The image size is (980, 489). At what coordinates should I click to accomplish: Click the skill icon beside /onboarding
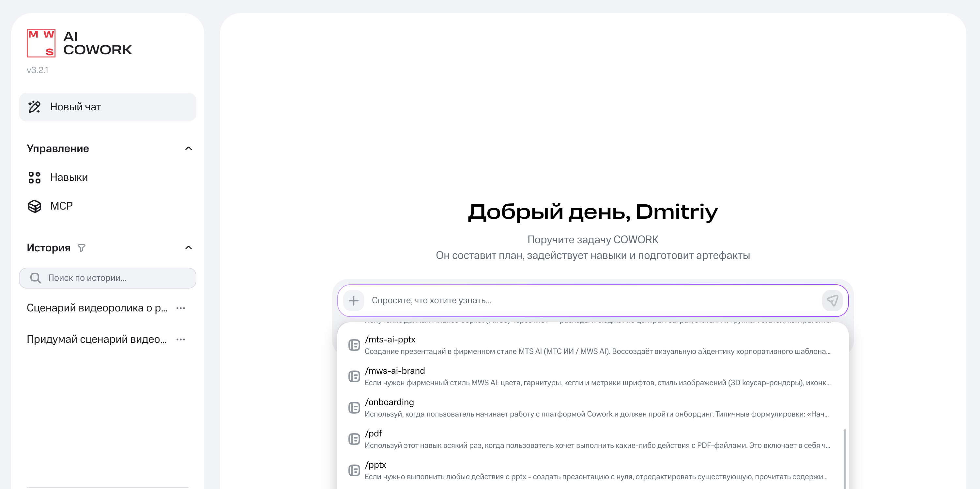point(354,408)
